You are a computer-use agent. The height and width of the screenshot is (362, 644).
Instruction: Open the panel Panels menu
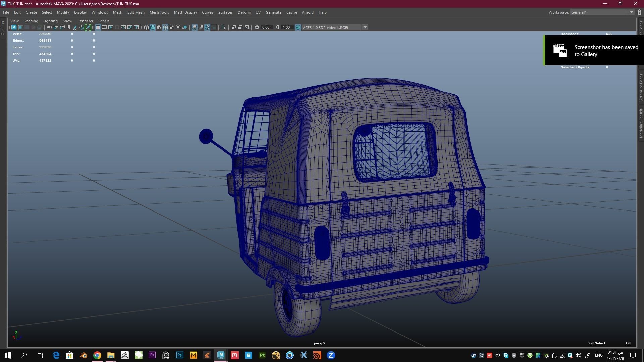pyautogui.click(x=104, y=21)
